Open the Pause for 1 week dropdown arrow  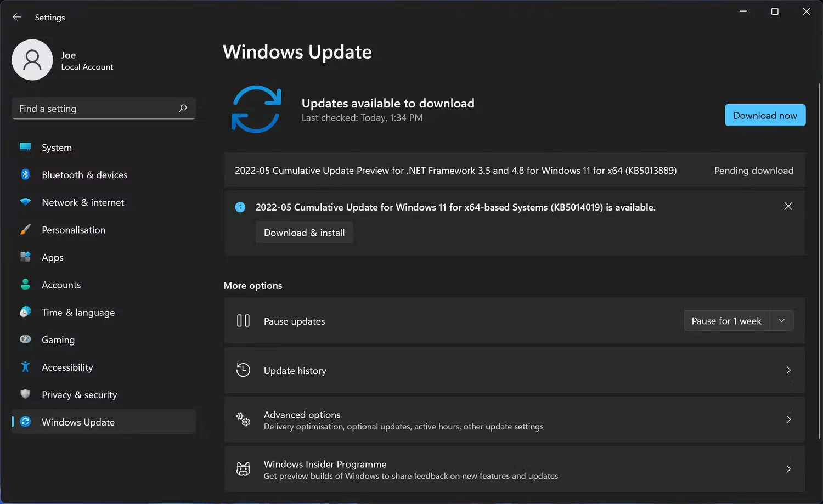point(782,321)
